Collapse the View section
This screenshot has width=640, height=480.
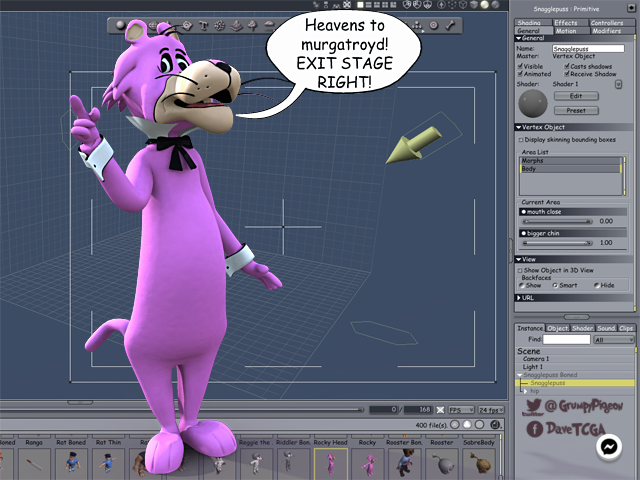pos(518,259)
